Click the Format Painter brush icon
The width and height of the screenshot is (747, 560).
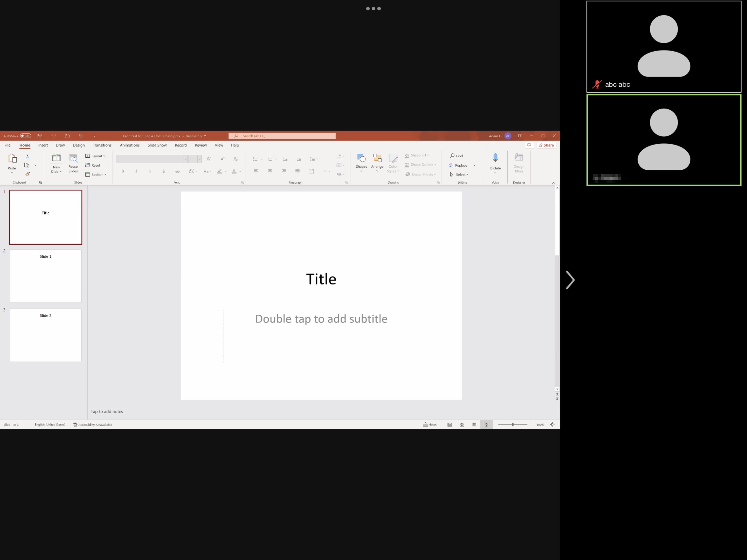point(27,174)
